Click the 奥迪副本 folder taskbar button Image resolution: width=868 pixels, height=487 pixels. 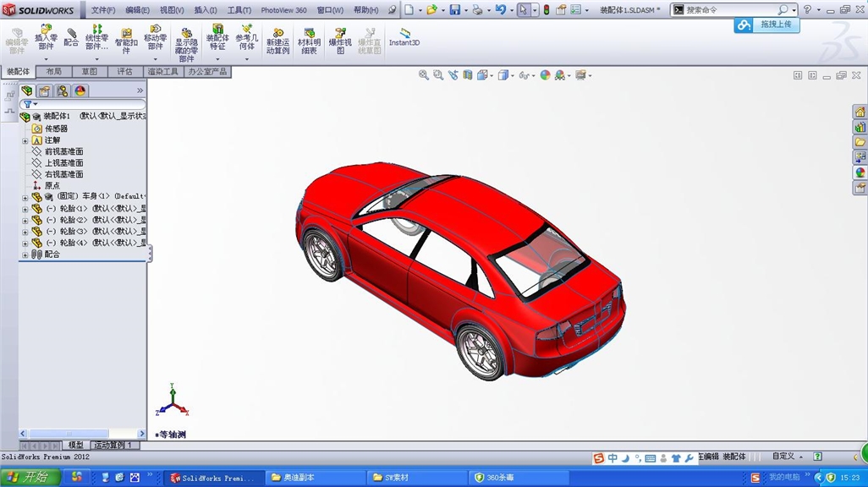tap(316, 477)
